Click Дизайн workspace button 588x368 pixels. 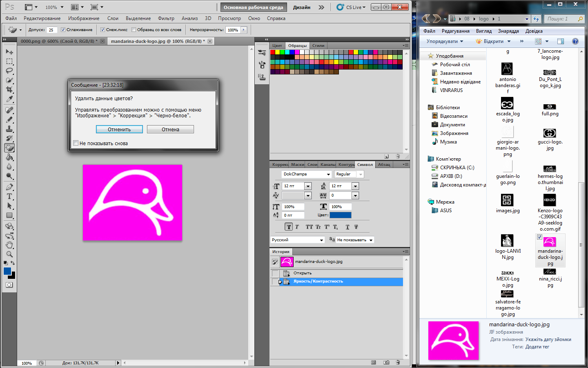302,7
